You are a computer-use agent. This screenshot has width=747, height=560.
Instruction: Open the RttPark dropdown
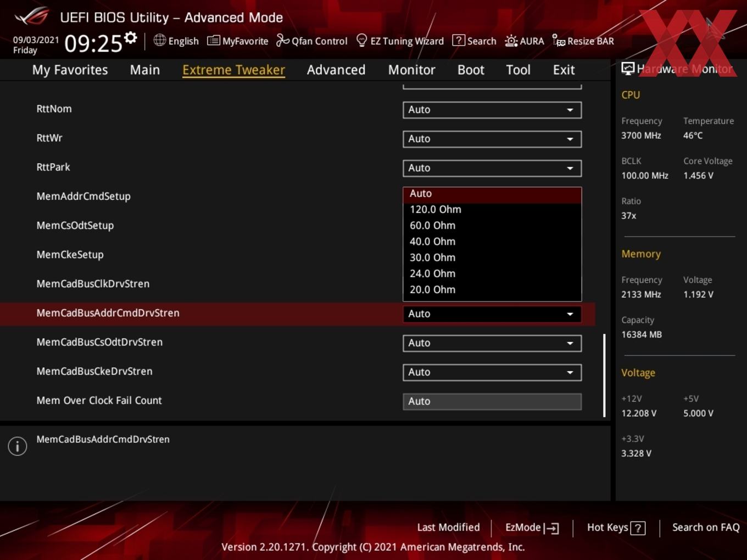click(x=492, y=168)
